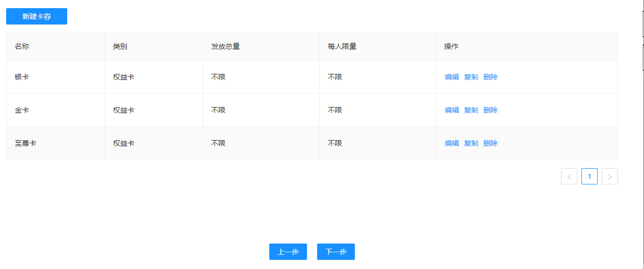Copy the 金卡 card entry

(471, 110)
